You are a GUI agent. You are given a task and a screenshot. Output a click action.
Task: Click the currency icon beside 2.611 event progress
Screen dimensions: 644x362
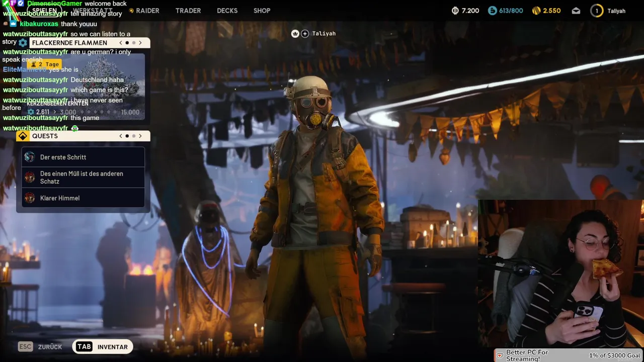[31, 112]
